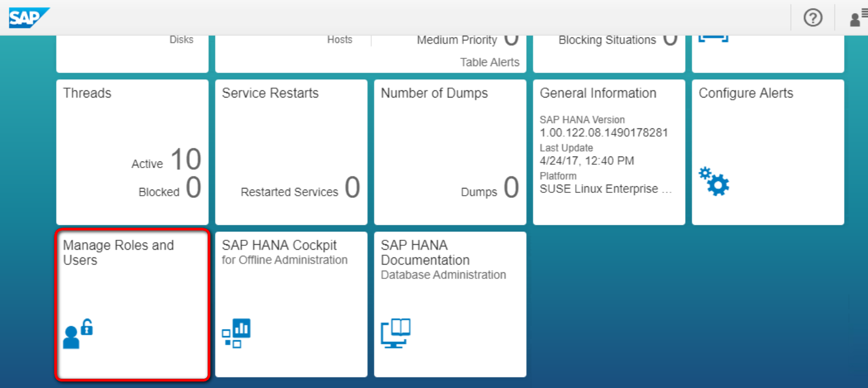Open the user profile menu icon
This screenshot has height=388, width=868.
click(858, 18)
